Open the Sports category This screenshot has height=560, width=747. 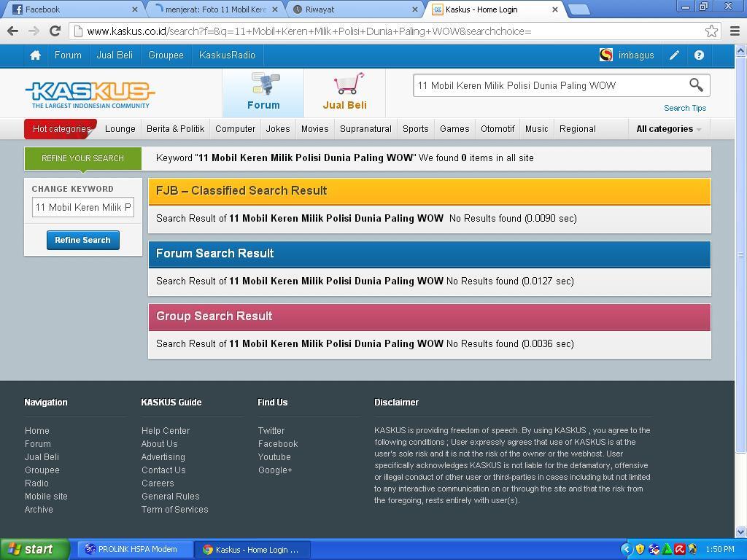pos(415,129)
